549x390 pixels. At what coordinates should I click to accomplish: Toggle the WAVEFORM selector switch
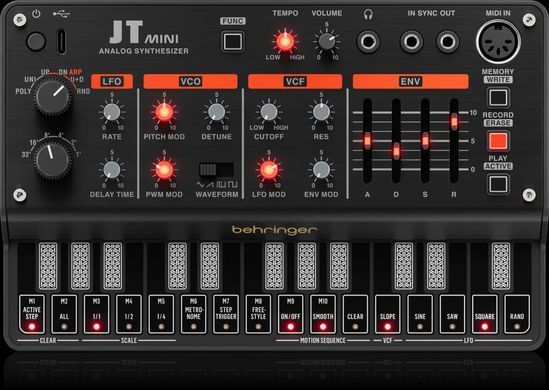pyautogui.click(x=216, y=170)
